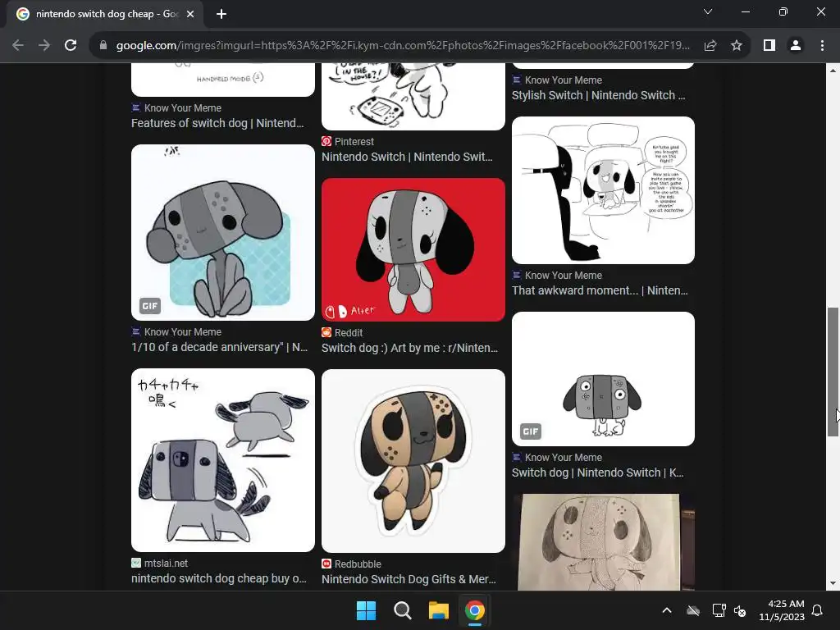Screen dimensions: 840x630
Task: Open the airplane seat comic thumbnail
Action: (603, 190)
